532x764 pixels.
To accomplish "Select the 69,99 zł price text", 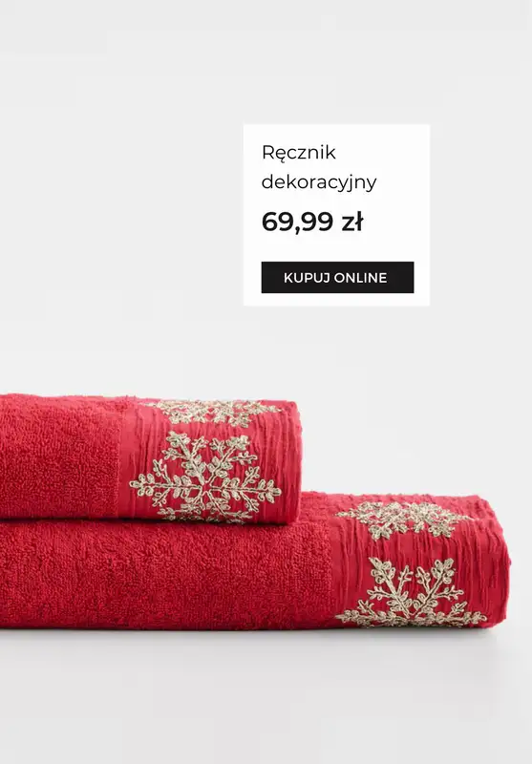I will 312,222.
